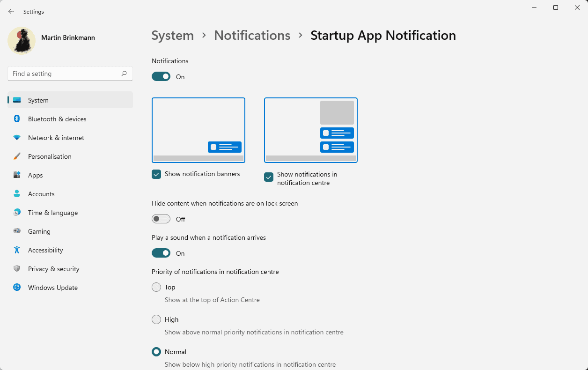Click the Privacy & security shield icon

[x=16, y=269]
